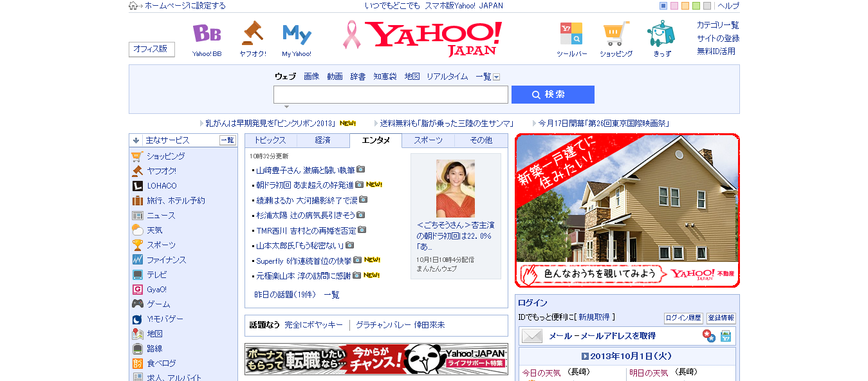Click the mail envelope icon
The image size is (868, 381).
pyautogui.click(x=532, y=336)
